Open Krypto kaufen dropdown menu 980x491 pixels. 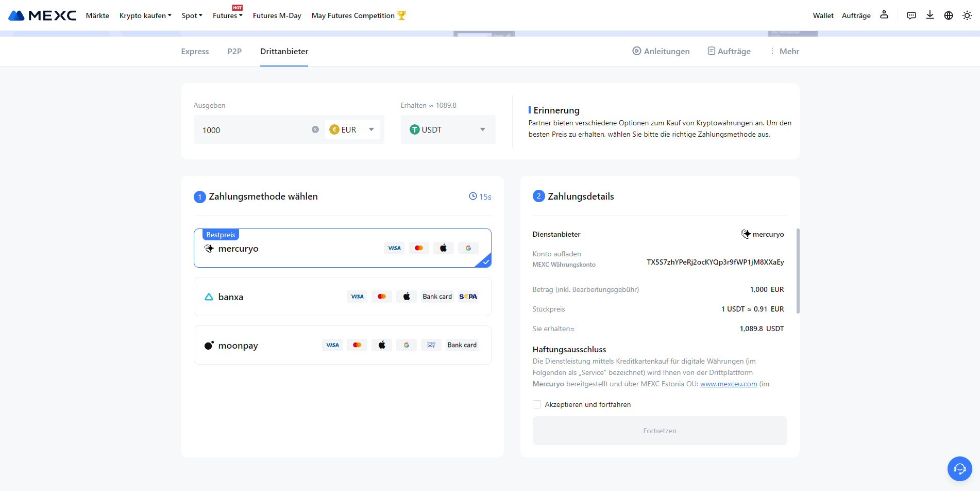pos(145,15)
